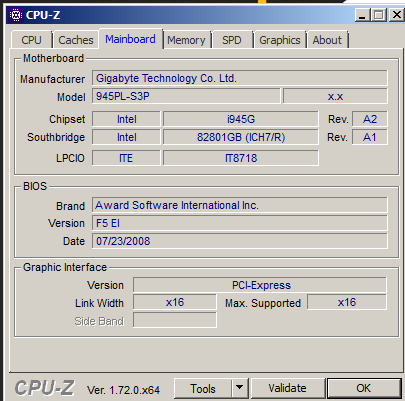Click the Manufacturer field showing Gigabyte Technology
The image size is (405, 401).
point(240,78)
